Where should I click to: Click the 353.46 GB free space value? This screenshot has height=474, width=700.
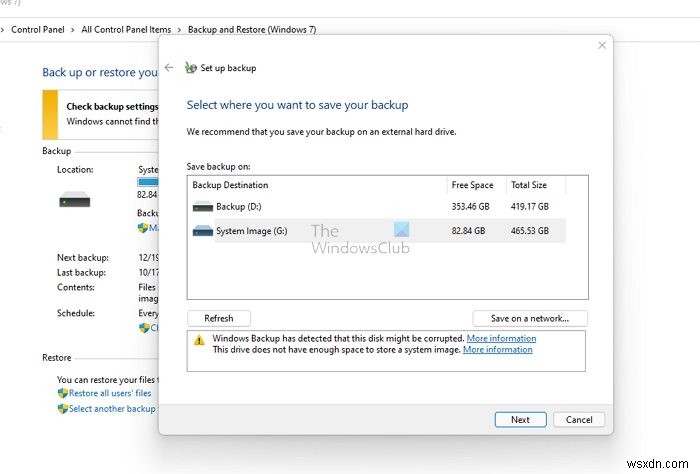pyautogui.click(x=471, y=207)
